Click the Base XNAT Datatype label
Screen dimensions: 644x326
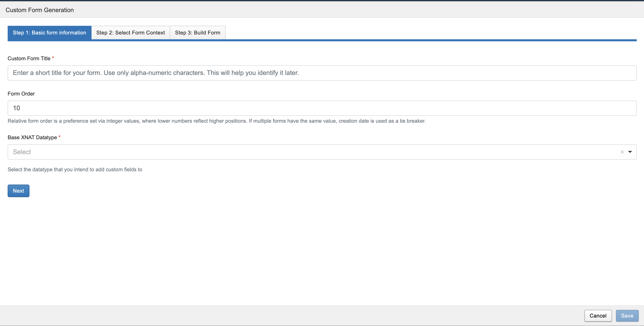pos(32,137)
